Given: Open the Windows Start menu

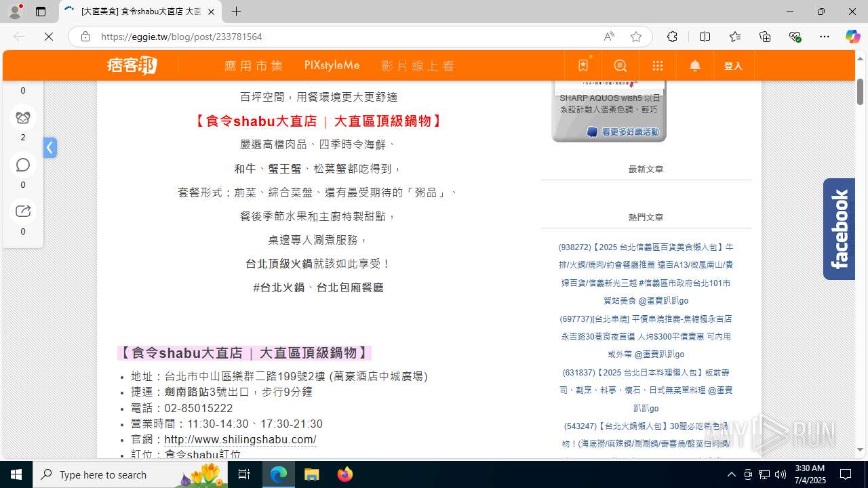Looking at the screenshot, I should pyautogui.click(x=16, y=474).
